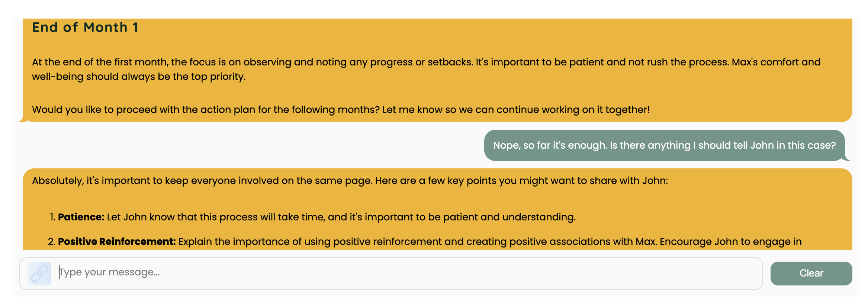Image resolution: width=868 pixels, height=307 pixels.
Task: Click the 'End of Month 1' heading
Action: (x=85, y=28)
